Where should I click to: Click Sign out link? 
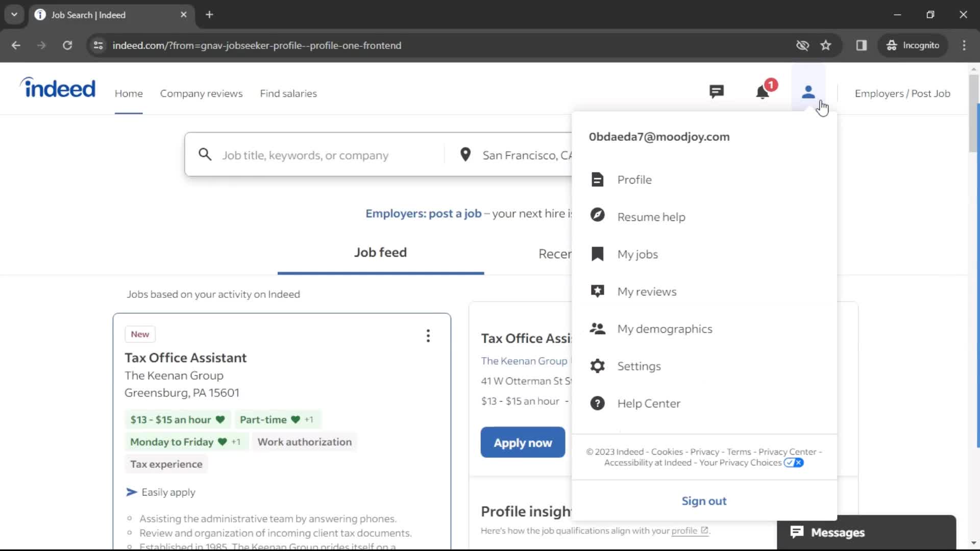[x=704, y=500]
